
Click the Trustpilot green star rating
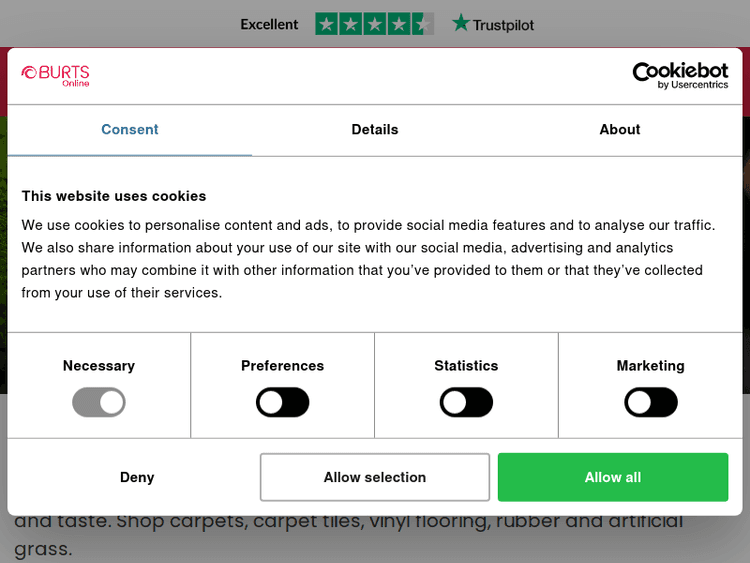pyautogui.click(x=374, y=24)
